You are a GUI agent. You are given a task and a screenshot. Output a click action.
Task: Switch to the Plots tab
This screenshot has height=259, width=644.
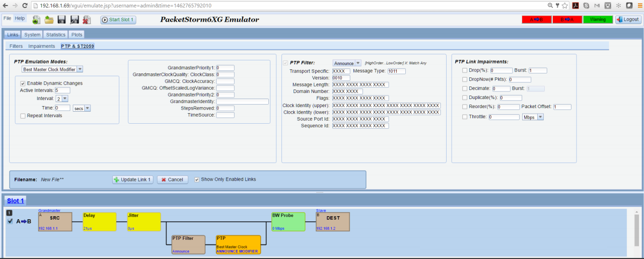tap(77, 35)
